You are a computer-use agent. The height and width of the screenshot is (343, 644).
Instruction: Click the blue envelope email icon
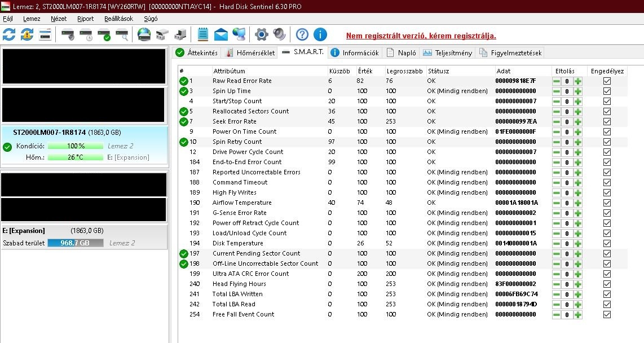pos(221,34)
